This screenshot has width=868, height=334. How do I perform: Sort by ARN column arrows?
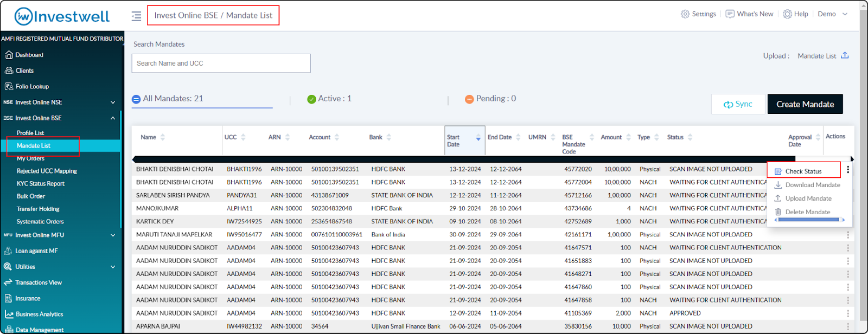(x=288, y=137)
